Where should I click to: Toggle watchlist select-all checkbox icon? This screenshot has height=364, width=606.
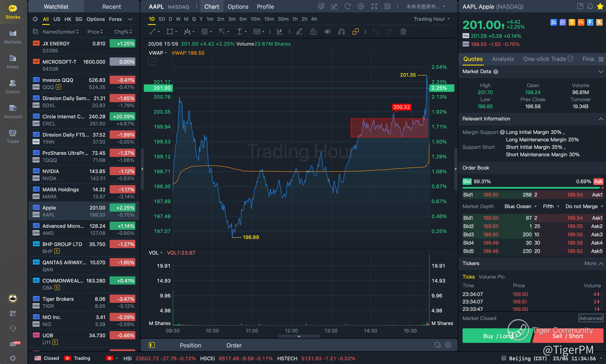(x=35, y=32)
